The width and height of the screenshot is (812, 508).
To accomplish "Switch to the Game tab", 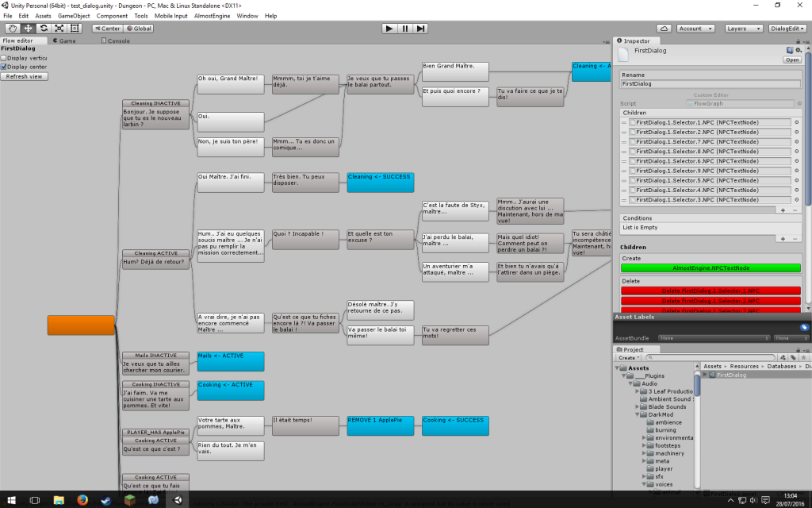I will pyautogui.click(x=64, y=40).
